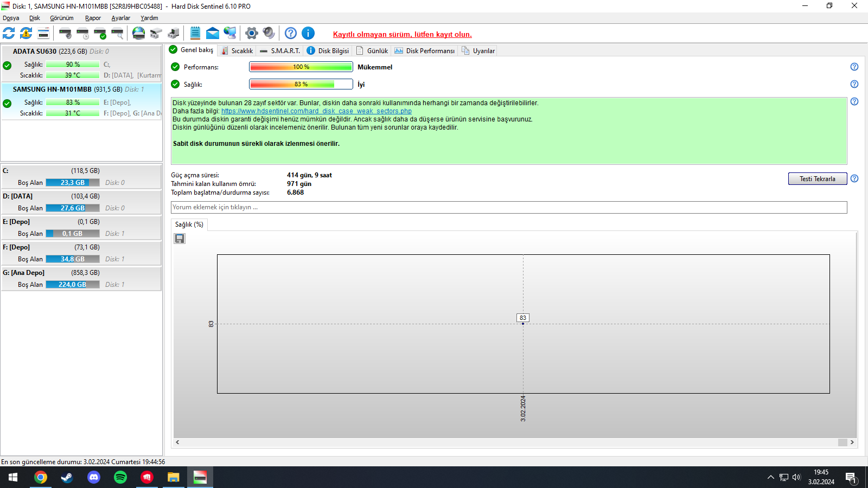Open the Ayarlar menu
This screenshot has height=488, width=868.
(121, 18)
